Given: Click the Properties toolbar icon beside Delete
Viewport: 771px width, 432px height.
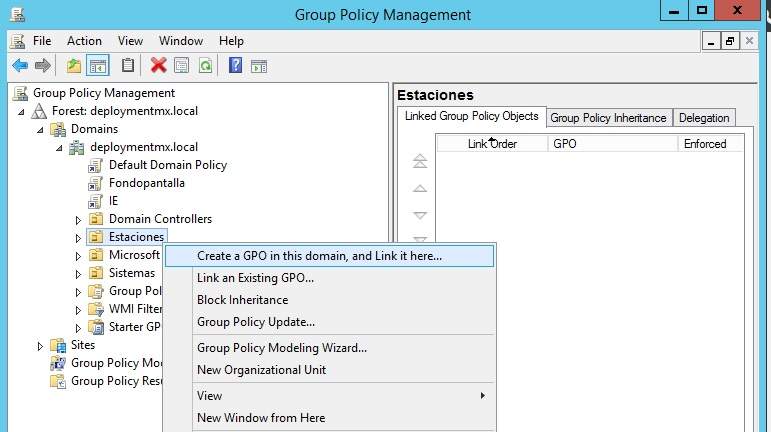Looking at the screenshot, I should [x=181, y=66].
